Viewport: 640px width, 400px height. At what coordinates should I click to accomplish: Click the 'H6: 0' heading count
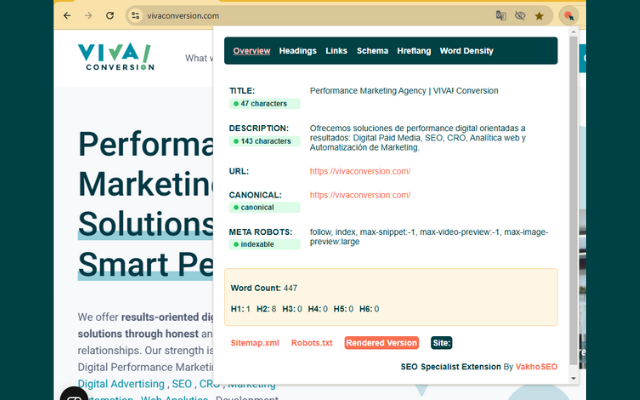pyautogui.click(x=369, y=309)
